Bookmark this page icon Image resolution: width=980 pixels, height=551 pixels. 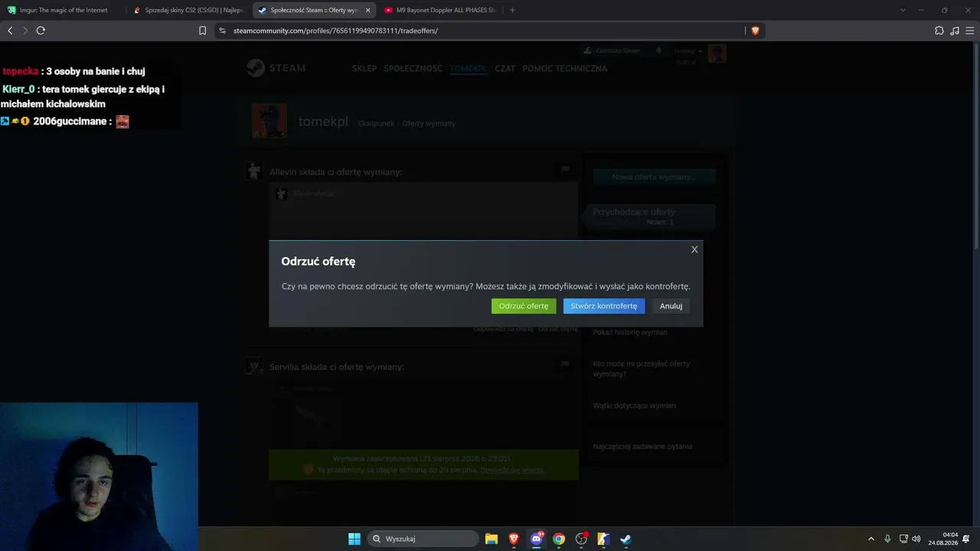(202, 31)
